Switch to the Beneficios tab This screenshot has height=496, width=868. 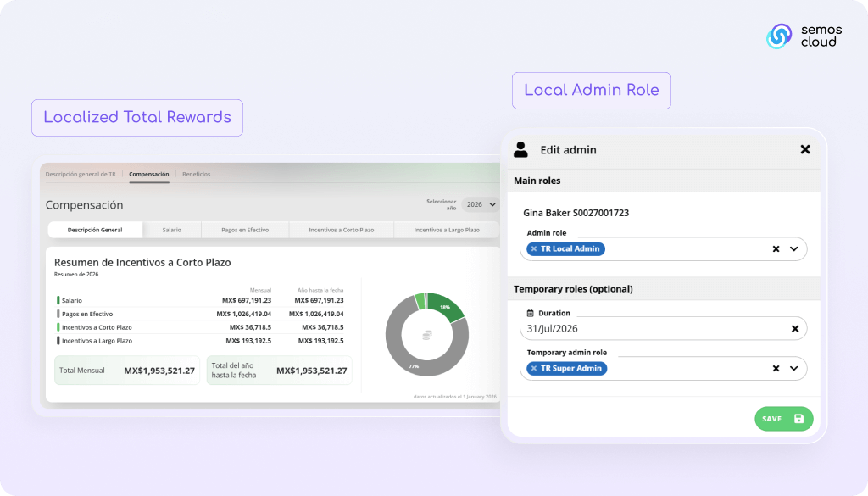(x=196, y=174)
